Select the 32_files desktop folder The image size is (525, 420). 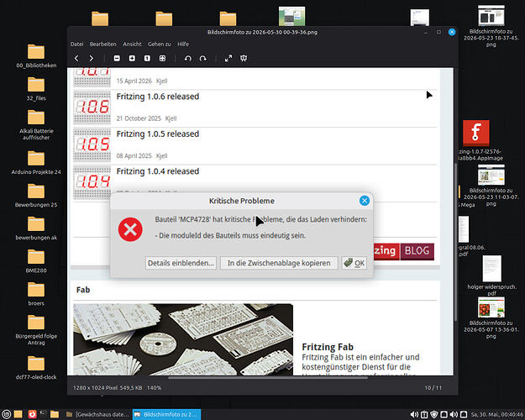click(x=36, y=89)
